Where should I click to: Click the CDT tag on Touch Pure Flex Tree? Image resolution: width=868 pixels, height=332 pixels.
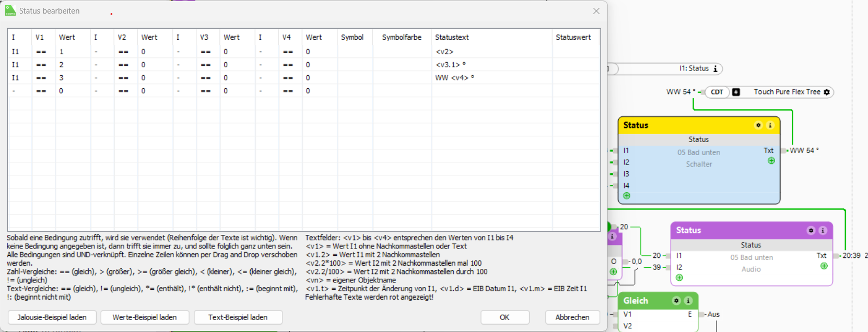click(717, 92)
